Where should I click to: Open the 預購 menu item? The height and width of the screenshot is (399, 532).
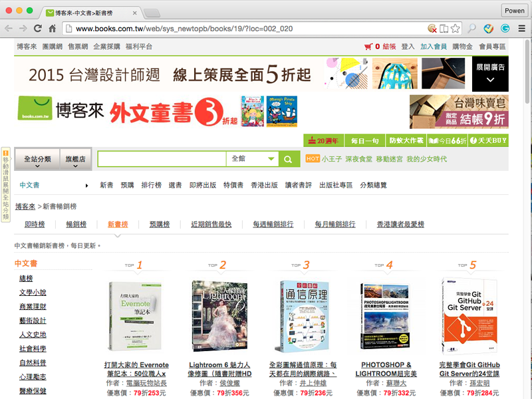pyautogui.click(x=127, y=186)
